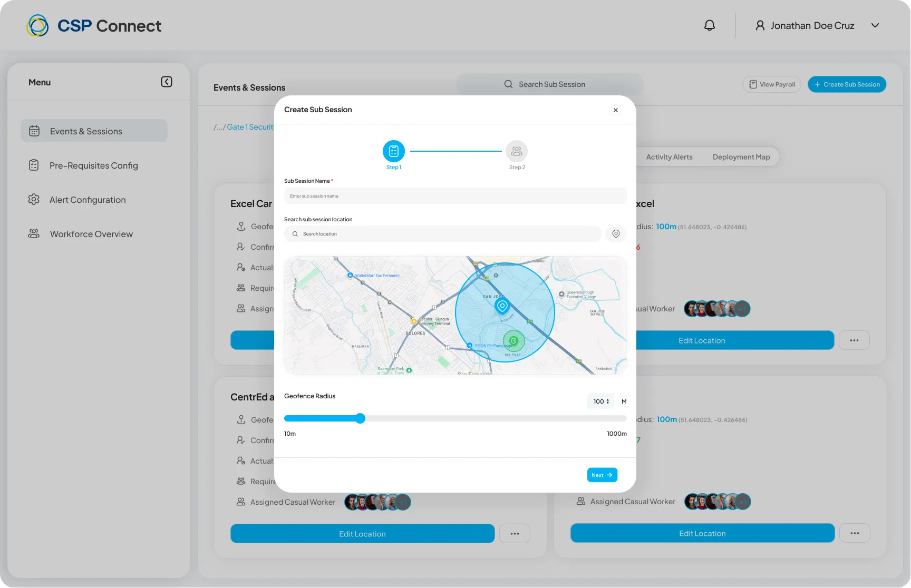Click the View Payroll button

[x=772, y=84]
